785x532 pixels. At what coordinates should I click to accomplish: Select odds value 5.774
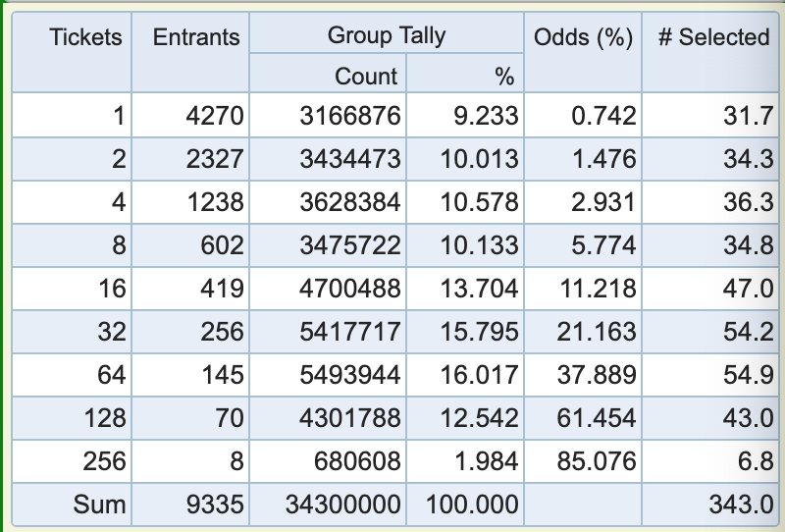click(x=603, y=245)
